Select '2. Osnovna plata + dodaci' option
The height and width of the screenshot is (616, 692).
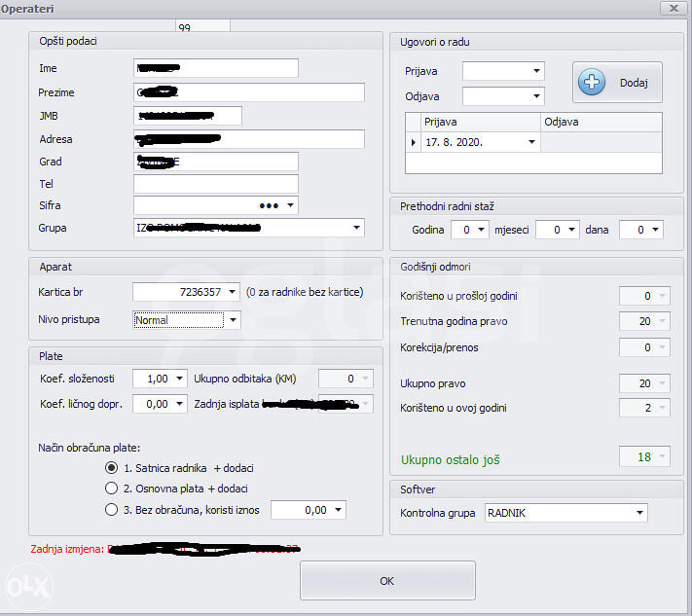tap(111, 489)
